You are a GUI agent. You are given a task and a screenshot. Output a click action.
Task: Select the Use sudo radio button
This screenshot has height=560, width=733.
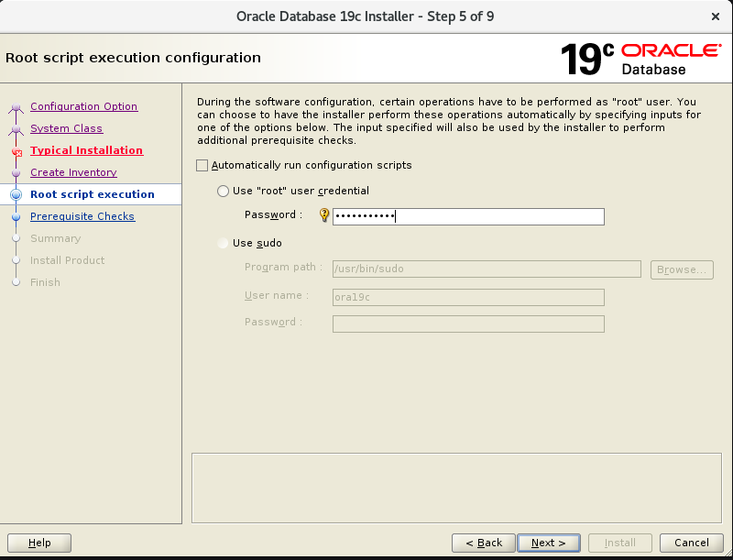[x=223, y=243]
